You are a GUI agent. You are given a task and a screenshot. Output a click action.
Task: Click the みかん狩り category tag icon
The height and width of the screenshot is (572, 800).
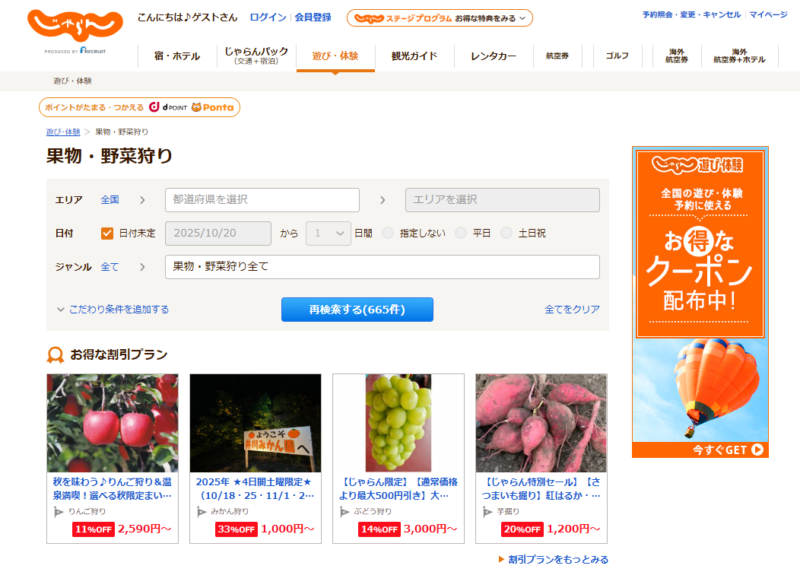202,511
